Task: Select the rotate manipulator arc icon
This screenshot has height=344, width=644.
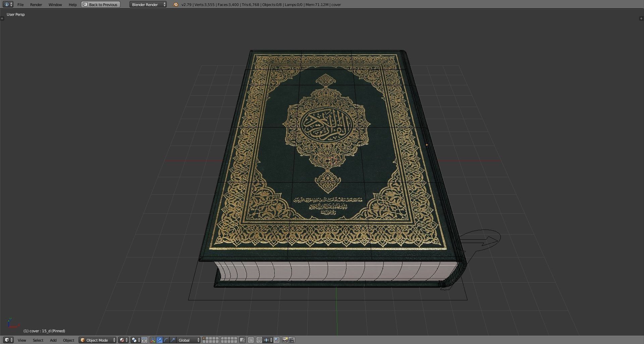Action: 166,340
